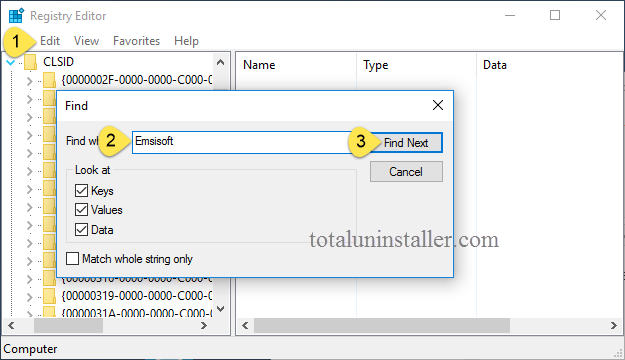
Task: Select the {0000002F-0000-0000-C000 key
Action: 137,80
